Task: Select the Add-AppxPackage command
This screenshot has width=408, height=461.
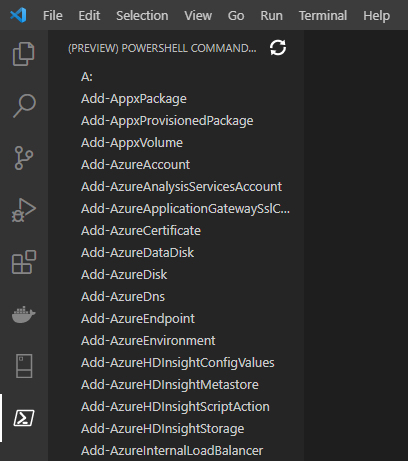Action: pos(134,99)
